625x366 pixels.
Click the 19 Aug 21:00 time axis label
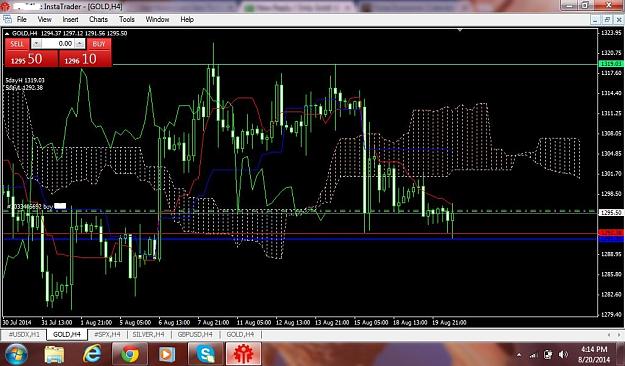click(449, 323)
